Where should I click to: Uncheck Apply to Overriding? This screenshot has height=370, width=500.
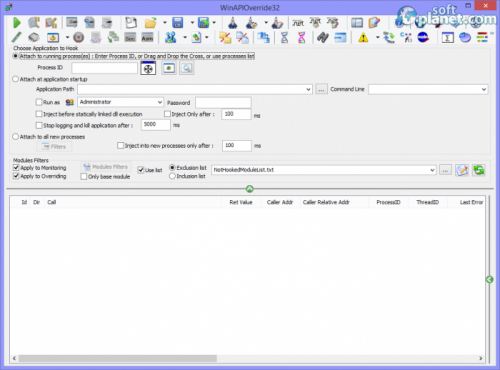tap(16, 176)
